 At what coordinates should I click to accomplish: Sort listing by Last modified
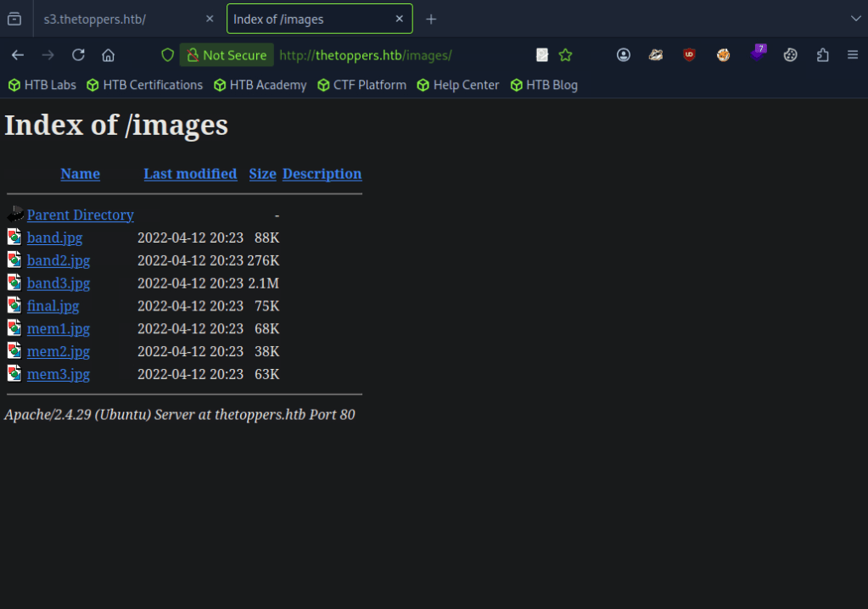click(x=190, y=174)
